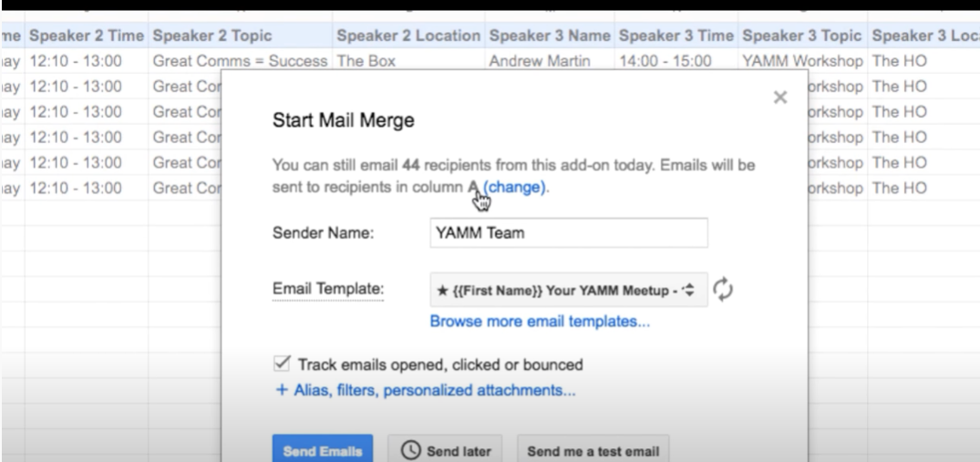Click into the Sender Name field
Viewport: 980px width, 462px height.
click(x=569, y=233)
